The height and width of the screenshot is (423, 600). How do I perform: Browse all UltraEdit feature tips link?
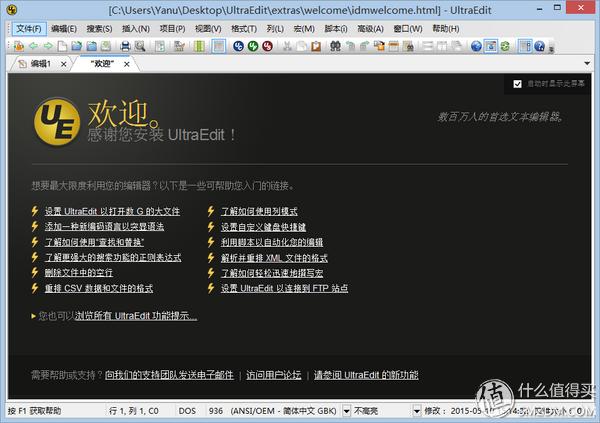point(136,316)
